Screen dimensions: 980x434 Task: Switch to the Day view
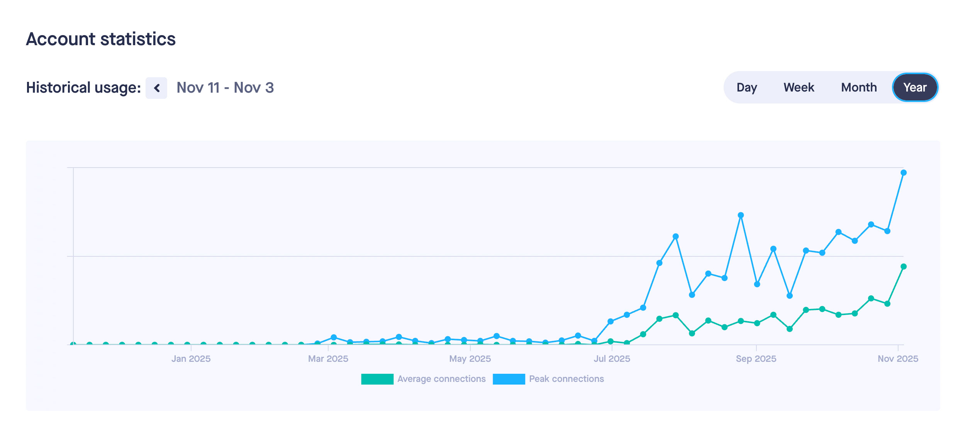746,88
